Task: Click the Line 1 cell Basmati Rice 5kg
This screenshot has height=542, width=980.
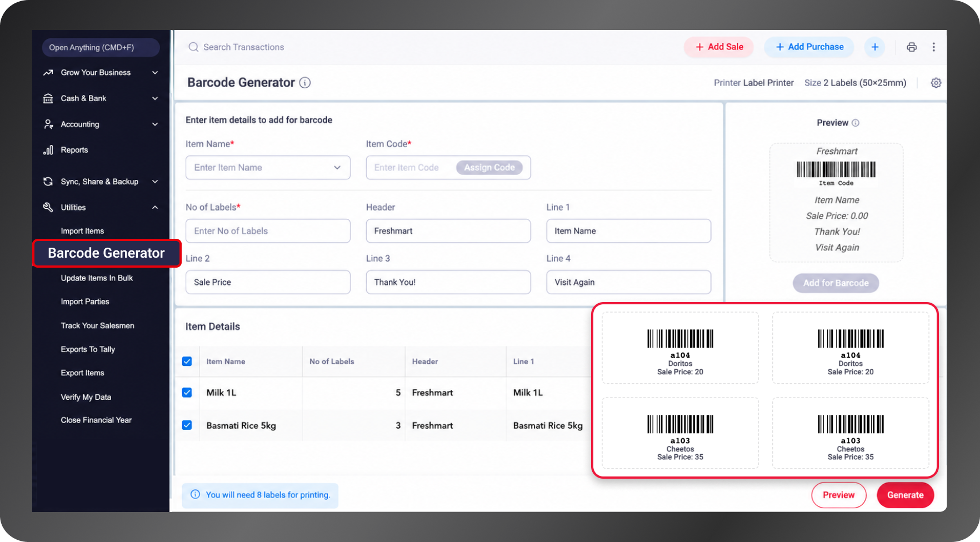Action: [548, 425]
